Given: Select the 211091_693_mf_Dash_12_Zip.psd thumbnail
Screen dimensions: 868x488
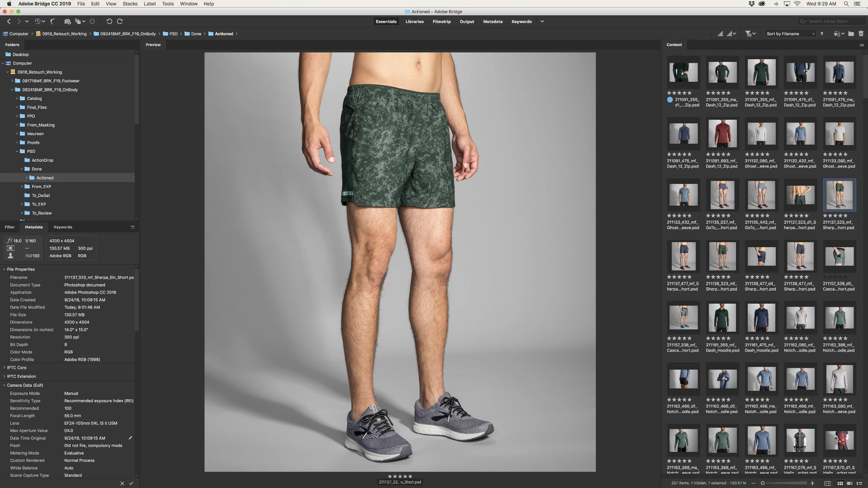Looking at the screenshot, I should coord(722,134).
